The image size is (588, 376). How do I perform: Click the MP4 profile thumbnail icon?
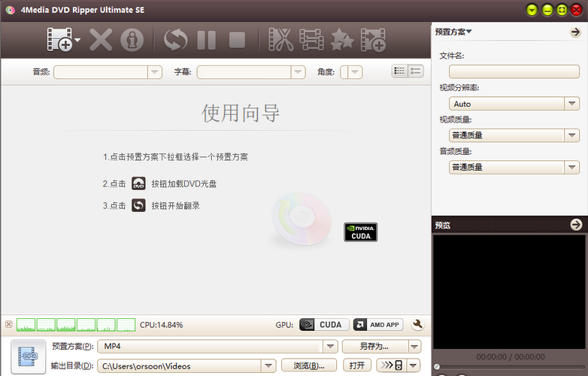pos(29,356)
